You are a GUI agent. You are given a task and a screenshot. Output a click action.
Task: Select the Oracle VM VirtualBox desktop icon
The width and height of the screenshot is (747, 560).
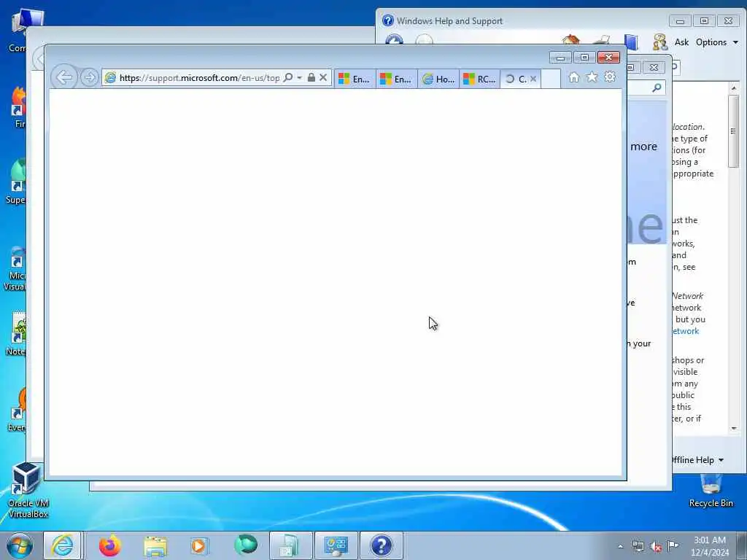pos(28,491)
